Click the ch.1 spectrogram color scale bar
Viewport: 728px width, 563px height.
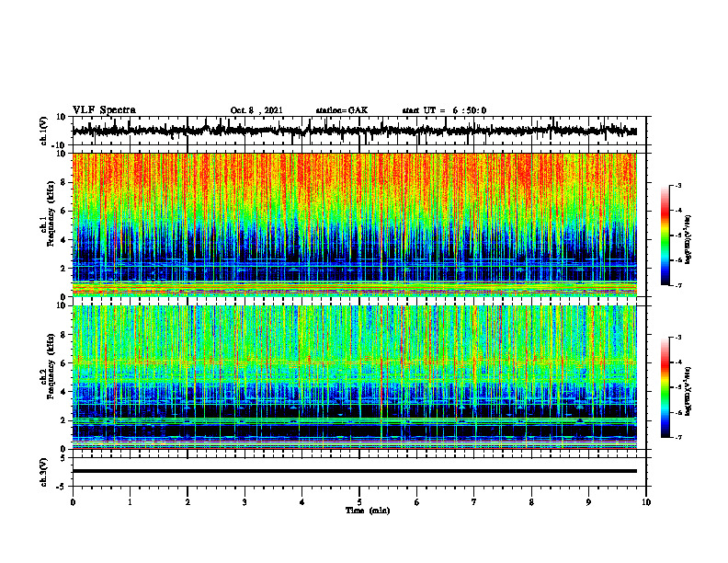(665, 236)
